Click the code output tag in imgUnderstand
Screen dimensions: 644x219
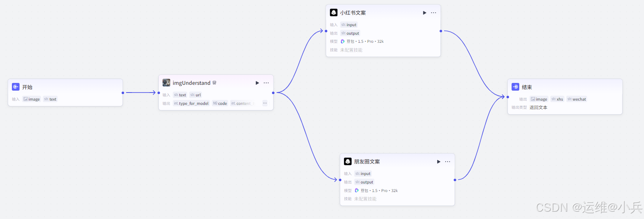(x=220, y=103)
